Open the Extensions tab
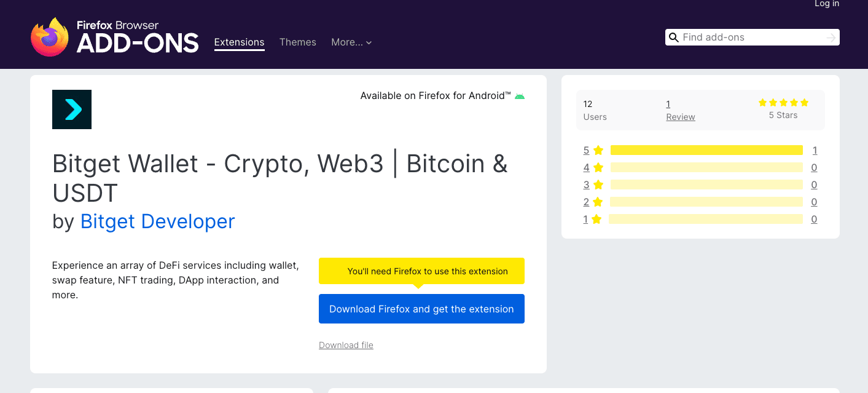868x393 pixels. (x=240, y=42)
